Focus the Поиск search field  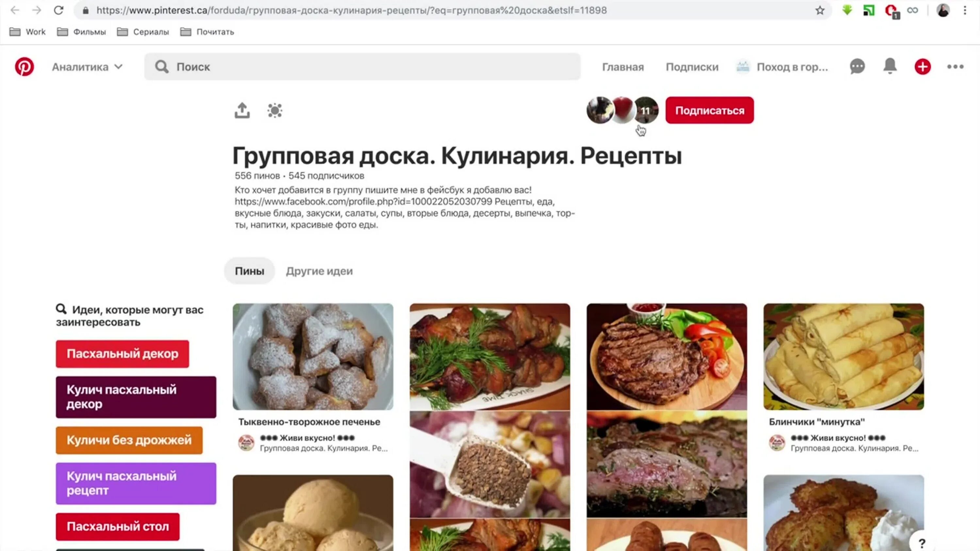[x=362, y=67]
